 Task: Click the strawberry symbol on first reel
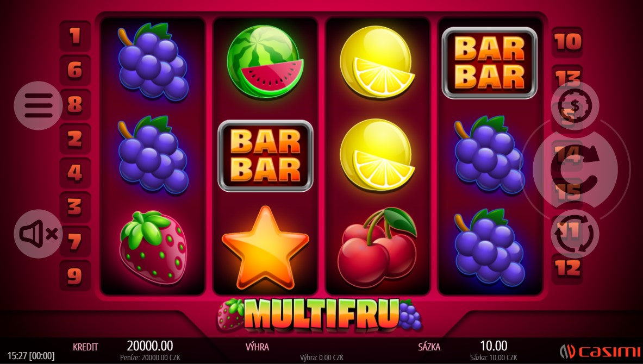(x=153, y=247)
